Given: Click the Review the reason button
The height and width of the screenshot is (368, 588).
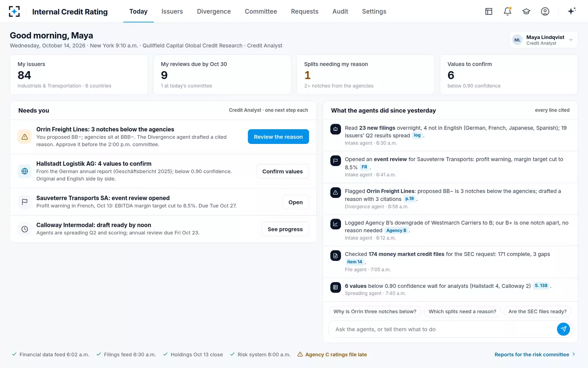Looking at the screenshot, I should point(278,137).
